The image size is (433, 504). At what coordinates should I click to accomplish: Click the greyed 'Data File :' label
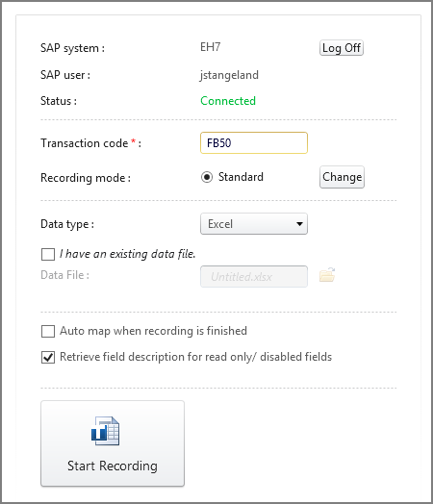coord(64,275)
